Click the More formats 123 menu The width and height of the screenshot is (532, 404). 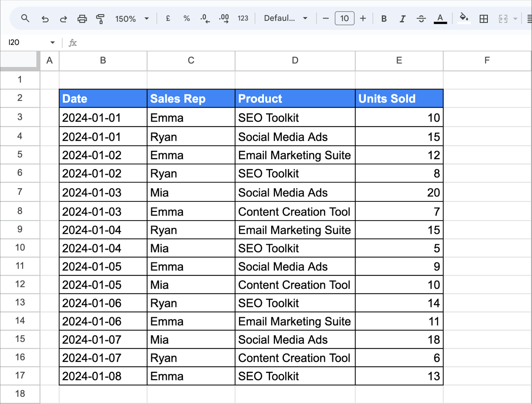click(x=243, y=19)
